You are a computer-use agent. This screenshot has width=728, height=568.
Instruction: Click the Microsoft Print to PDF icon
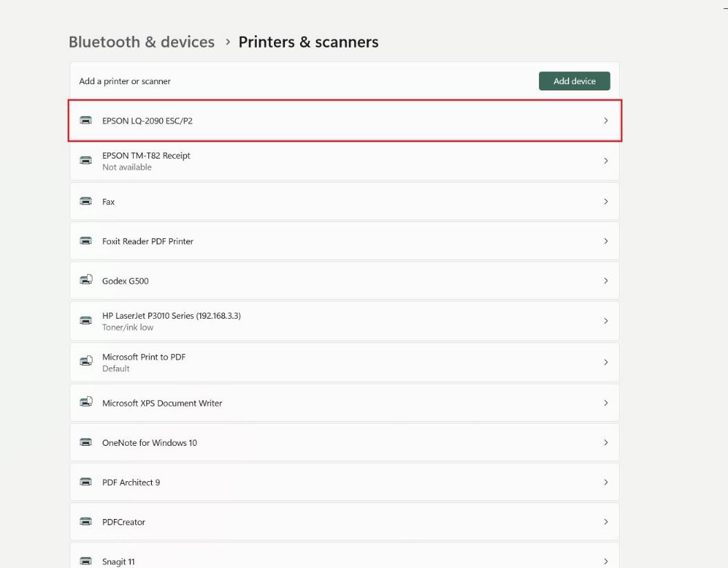pyautogui.click(x=86, y=362)
